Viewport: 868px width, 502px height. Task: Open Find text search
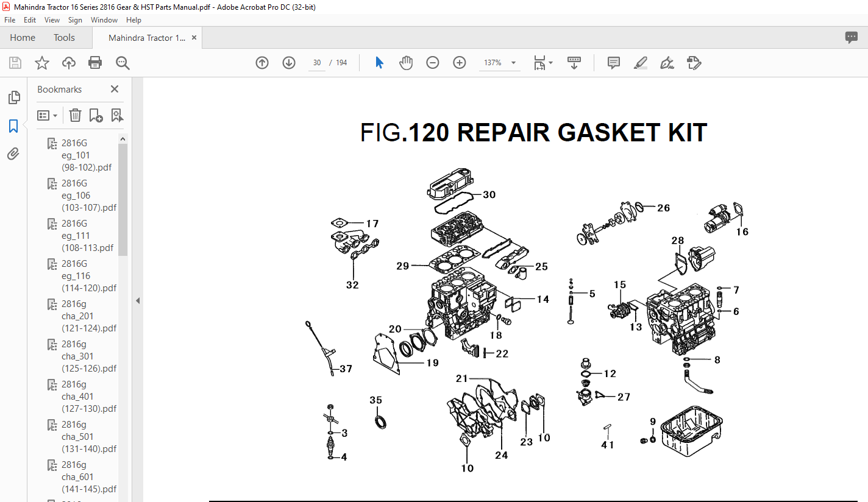click(123, 63)
